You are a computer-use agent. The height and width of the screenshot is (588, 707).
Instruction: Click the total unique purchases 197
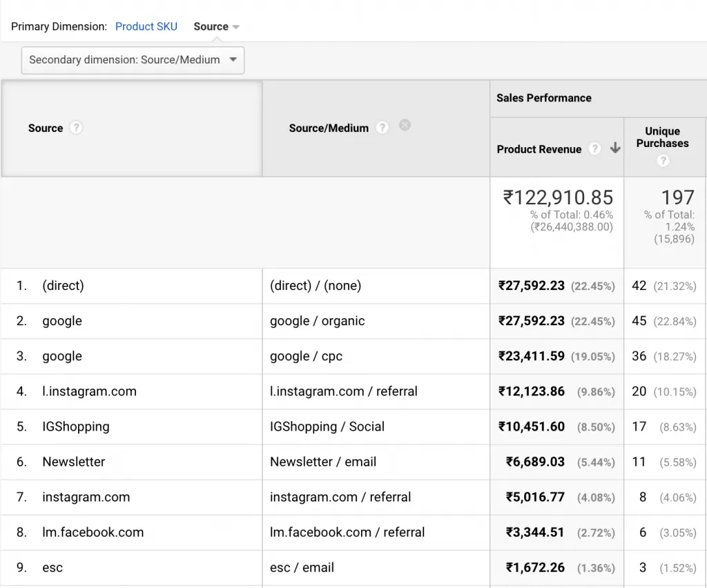coord(678,197)
